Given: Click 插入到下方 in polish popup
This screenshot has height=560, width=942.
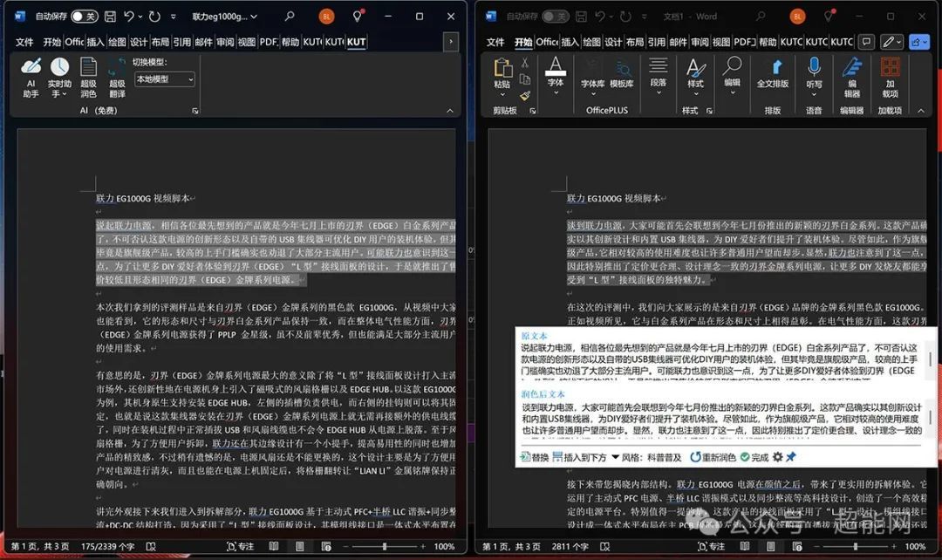Looking at the screenshot, I should pos(578,457).
